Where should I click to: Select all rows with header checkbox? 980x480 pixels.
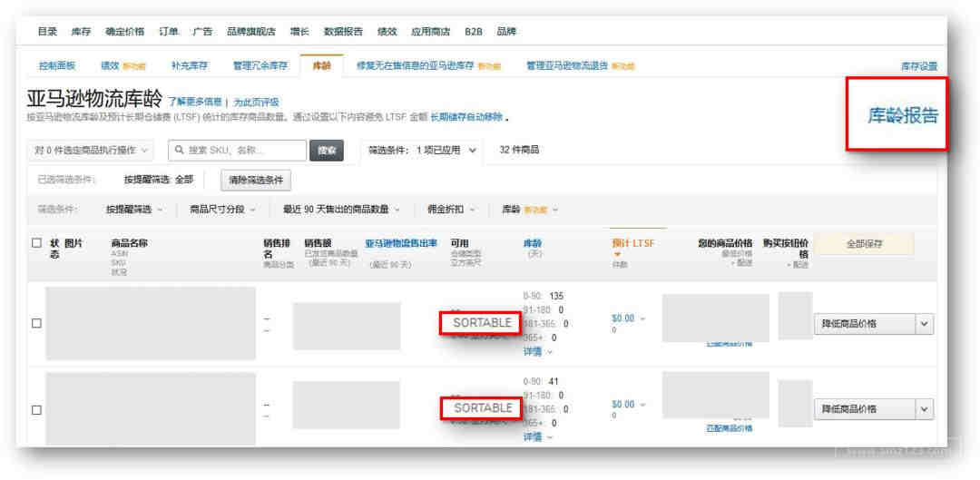37,243
